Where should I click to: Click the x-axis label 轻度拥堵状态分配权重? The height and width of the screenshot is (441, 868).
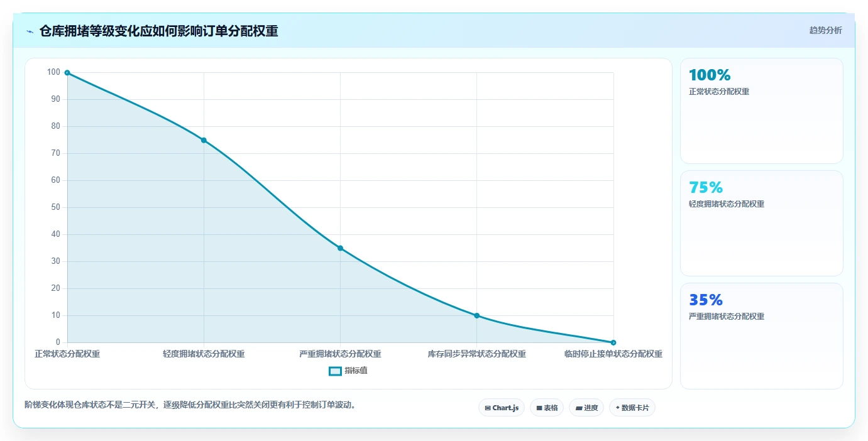click(x=204, y=354)
